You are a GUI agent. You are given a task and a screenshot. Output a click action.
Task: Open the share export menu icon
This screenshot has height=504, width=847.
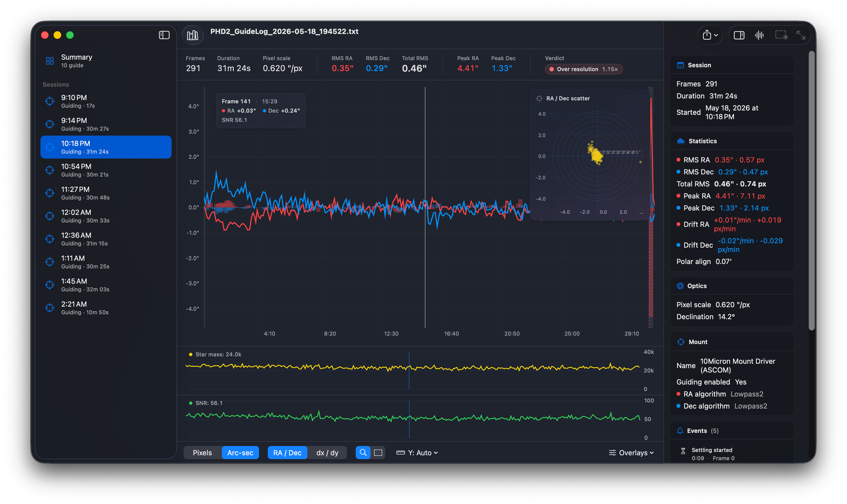pyautogui.click(x=710, y=35)
